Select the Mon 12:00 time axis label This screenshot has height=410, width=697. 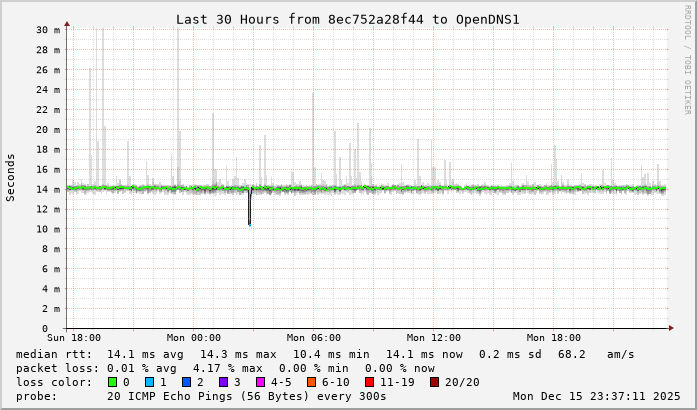[x=433, y=338]
